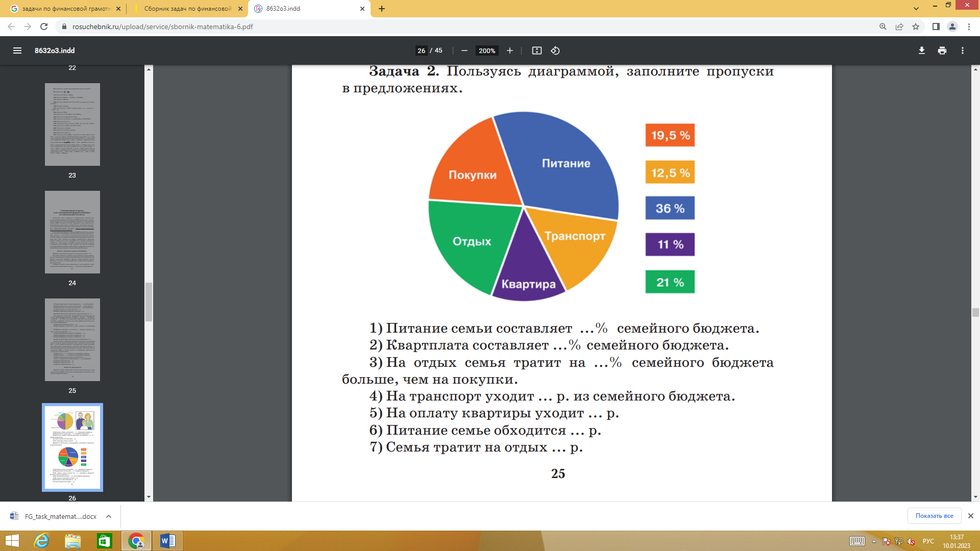Open FG_task_matemat download options arrow

pos(109,516)
